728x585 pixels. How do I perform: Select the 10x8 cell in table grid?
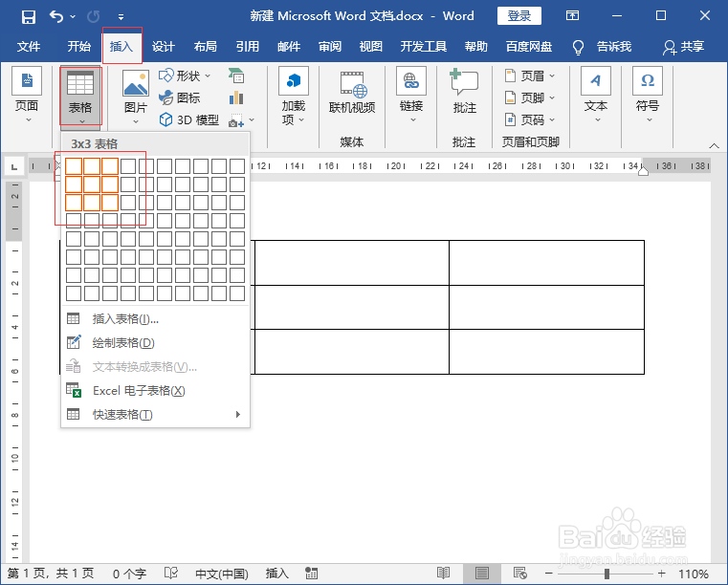point(237,293)
